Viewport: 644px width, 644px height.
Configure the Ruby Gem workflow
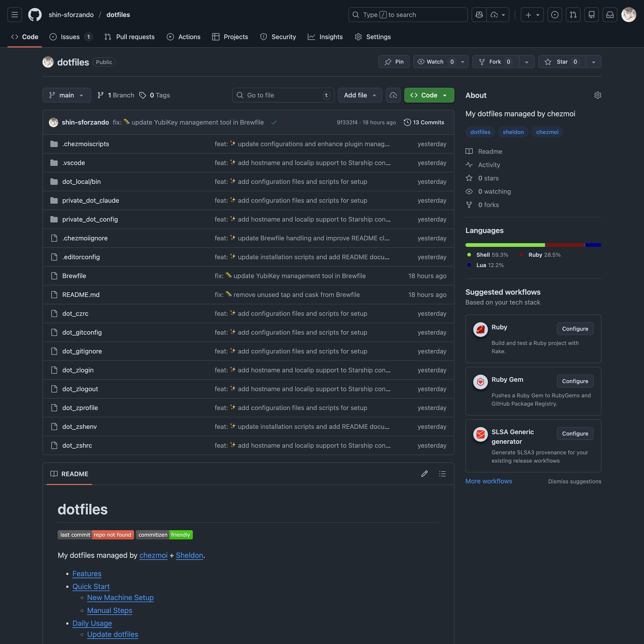click(575, 381)
